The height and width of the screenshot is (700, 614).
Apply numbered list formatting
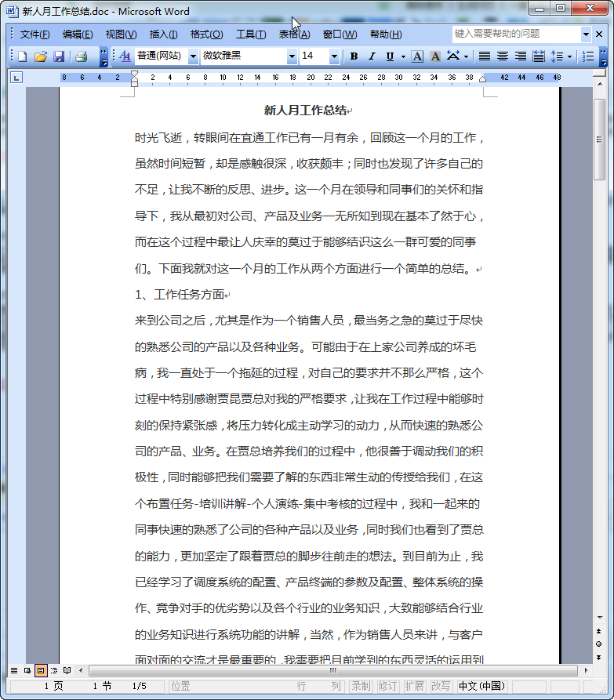point(588,56)
